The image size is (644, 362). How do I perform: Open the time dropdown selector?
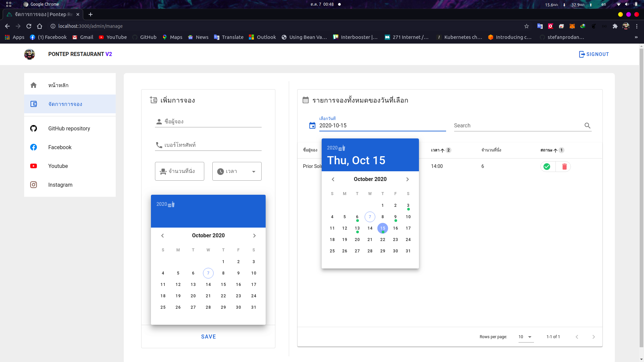[237, 171]
